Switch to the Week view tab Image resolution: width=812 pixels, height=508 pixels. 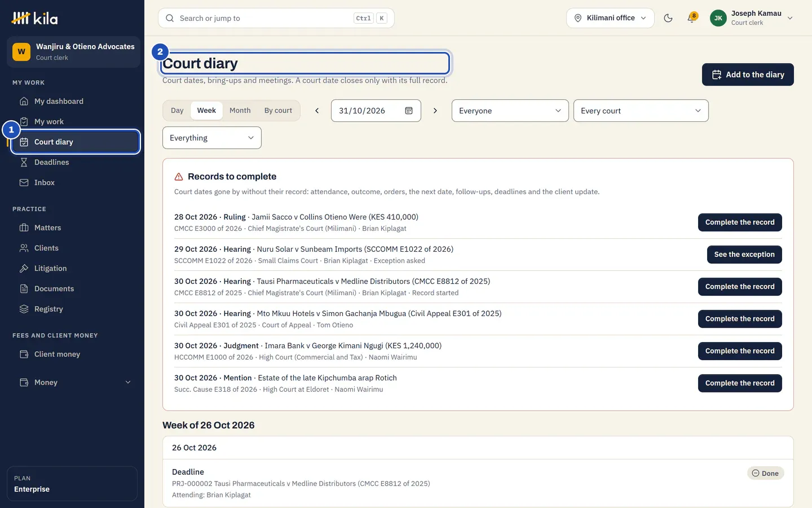point(206,111)
